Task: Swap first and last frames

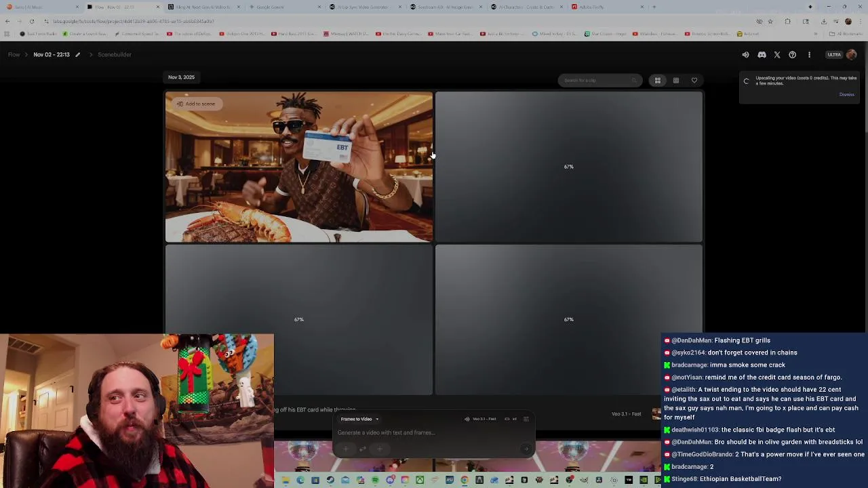Action: click(x=363, y=449)
